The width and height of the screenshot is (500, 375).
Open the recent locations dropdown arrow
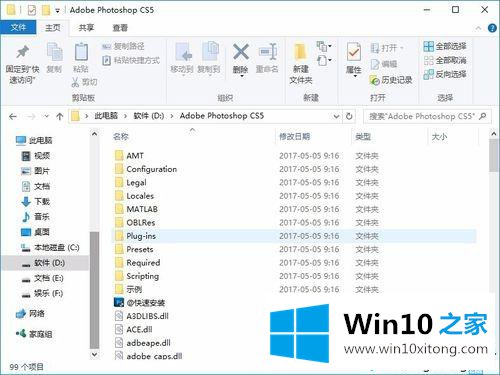(x=46, y=117)
